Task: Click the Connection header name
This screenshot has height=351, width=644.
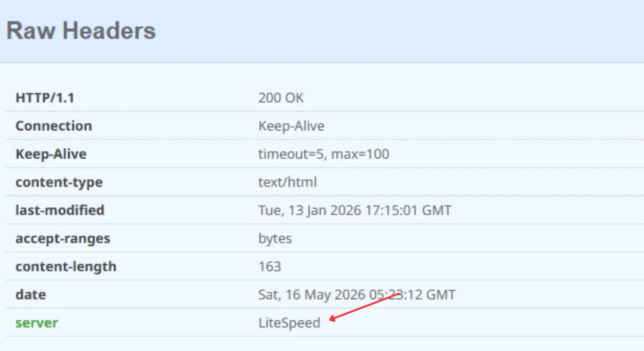Action: click(54, 126)
